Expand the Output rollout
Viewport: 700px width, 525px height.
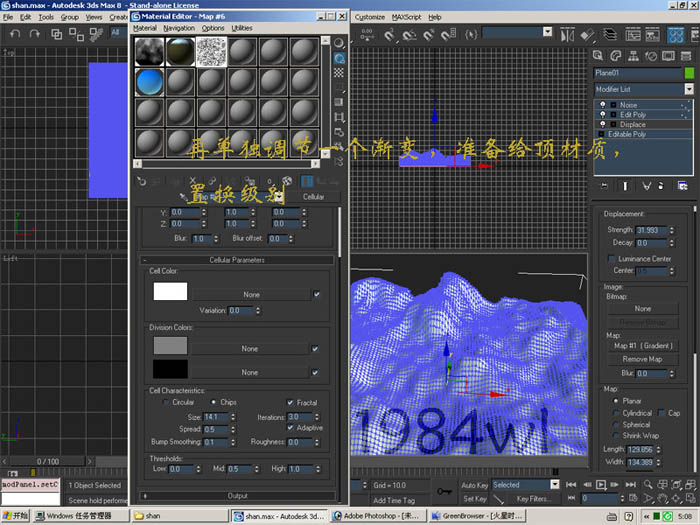tap(237, 496)
